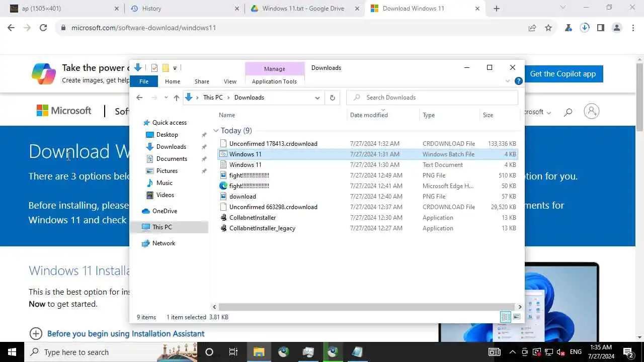The height and width of the screenshot is (362, 644).
Task: Open Chrome's three-dot menu
Action: (633, 28)
